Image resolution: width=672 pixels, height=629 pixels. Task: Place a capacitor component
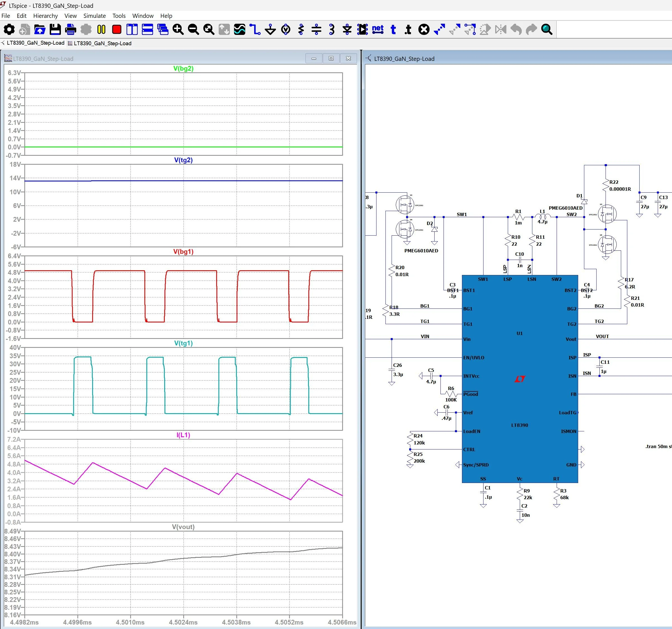316,30
